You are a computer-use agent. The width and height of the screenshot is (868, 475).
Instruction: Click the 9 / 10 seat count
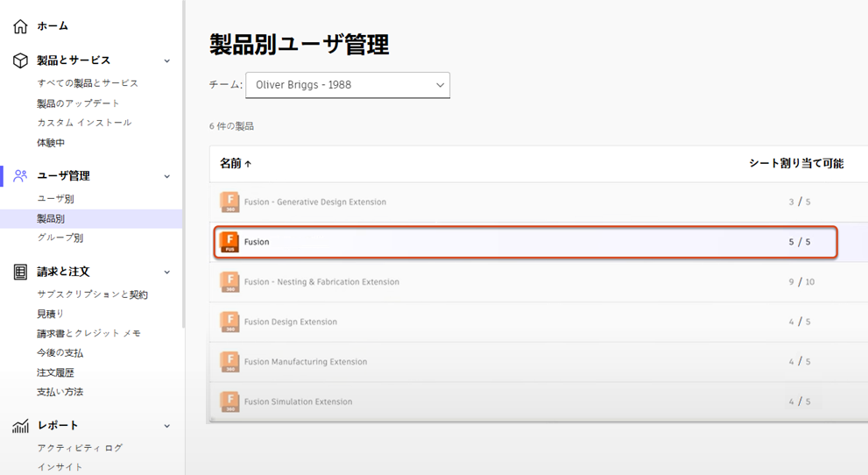(x=801, y=282)
